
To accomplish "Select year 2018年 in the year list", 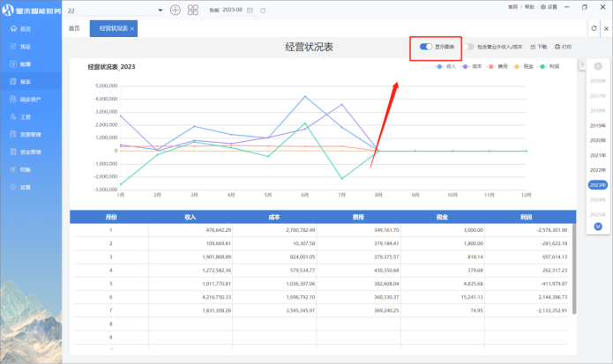I will (598, 111).
